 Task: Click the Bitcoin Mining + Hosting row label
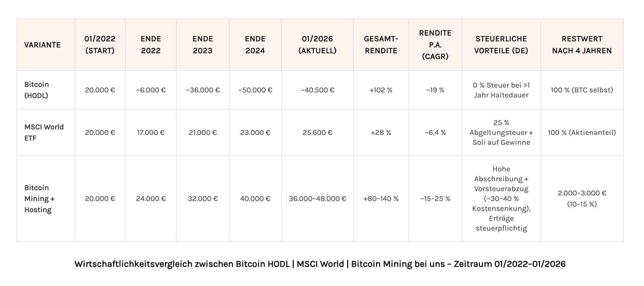coord(39,199)
